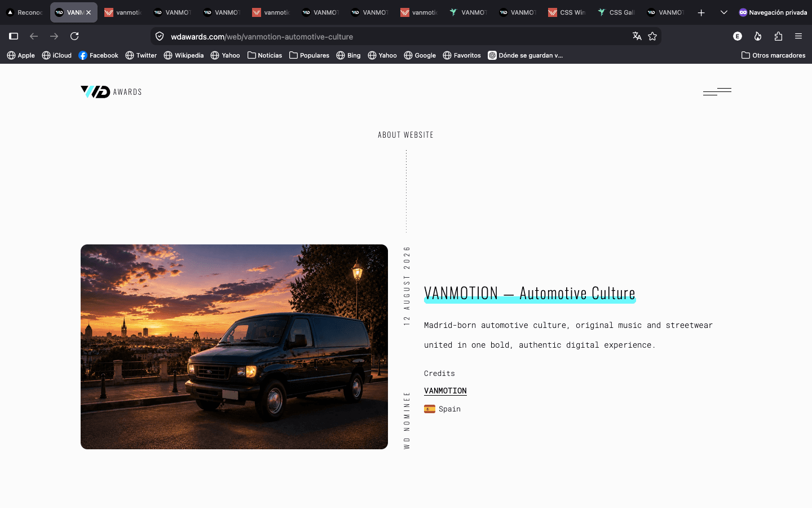812x508 pixels.
Task: Click the flame icon in the toolbar
Action: click(758, 36)
